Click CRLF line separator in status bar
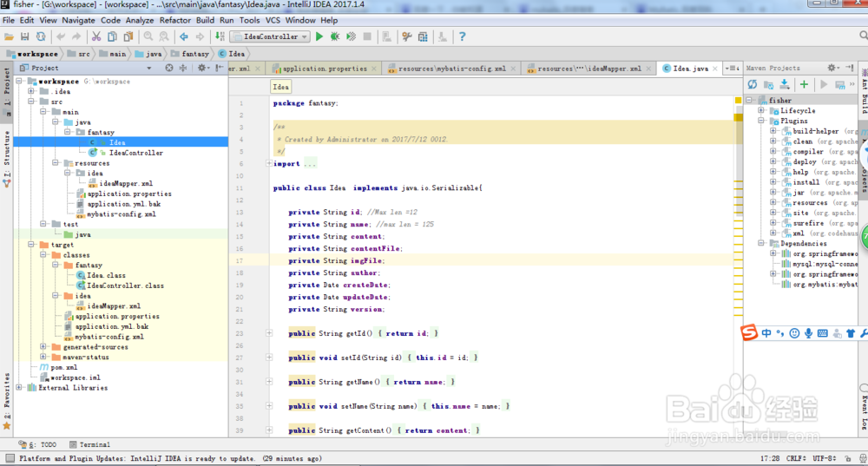The image size is (868, 466). pyautogui.click(x=797, y=458)
